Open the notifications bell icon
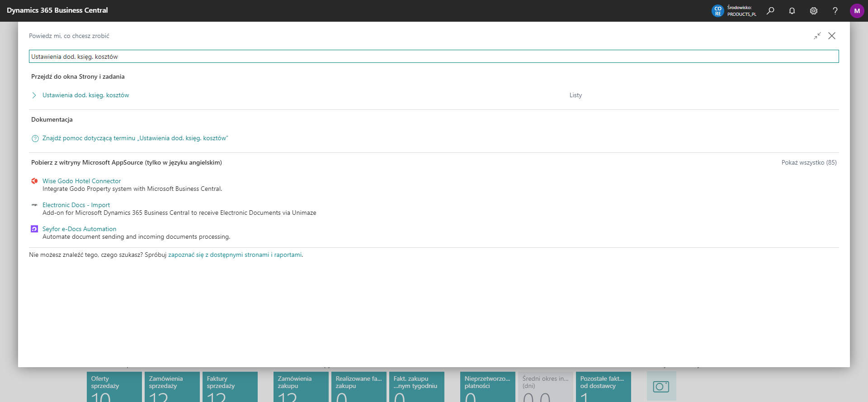This screenshot has width=868, height=402. (792, 11)
